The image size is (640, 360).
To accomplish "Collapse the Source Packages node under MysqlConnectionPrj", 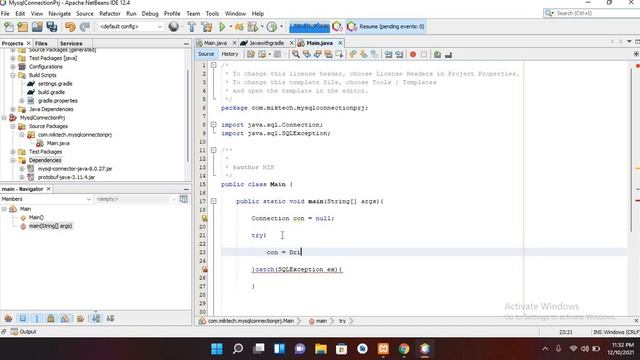I will coord(13,126).
